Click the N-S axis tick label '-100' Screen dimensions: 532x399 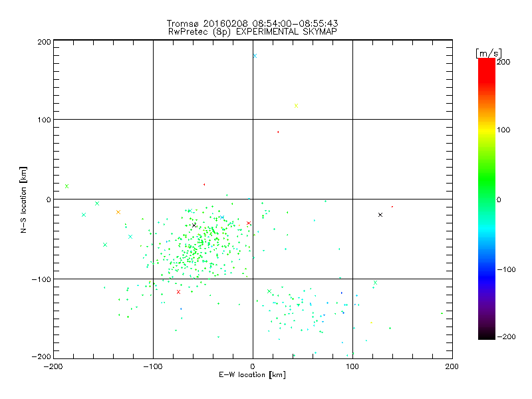[41, 279]
